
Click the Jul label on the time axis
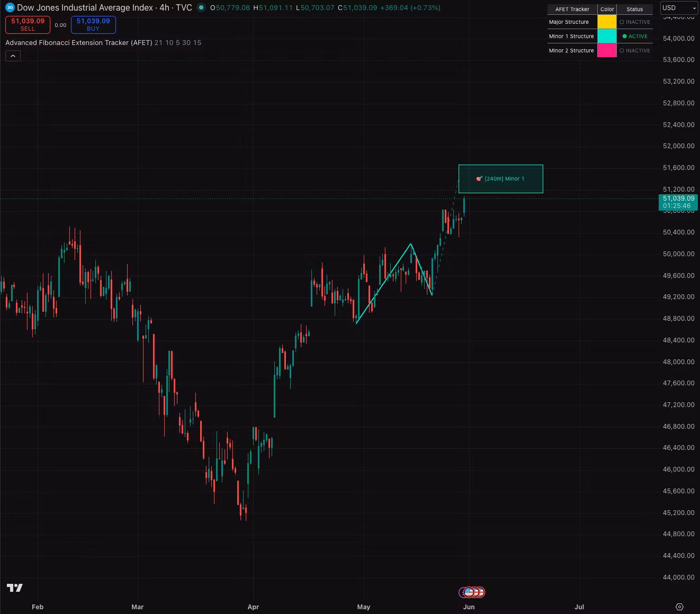click(x=579, y=607)
